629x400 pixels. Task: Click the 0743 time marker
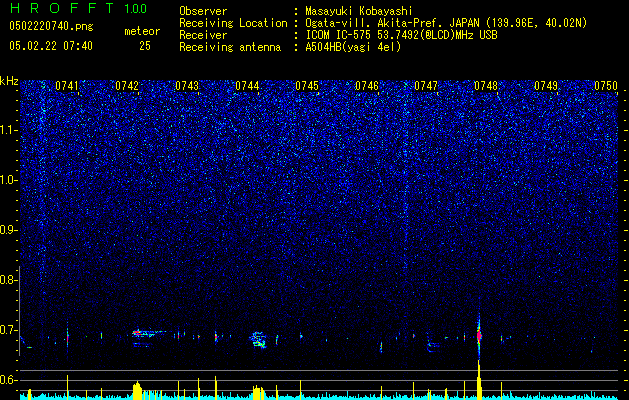click(187, 86)
